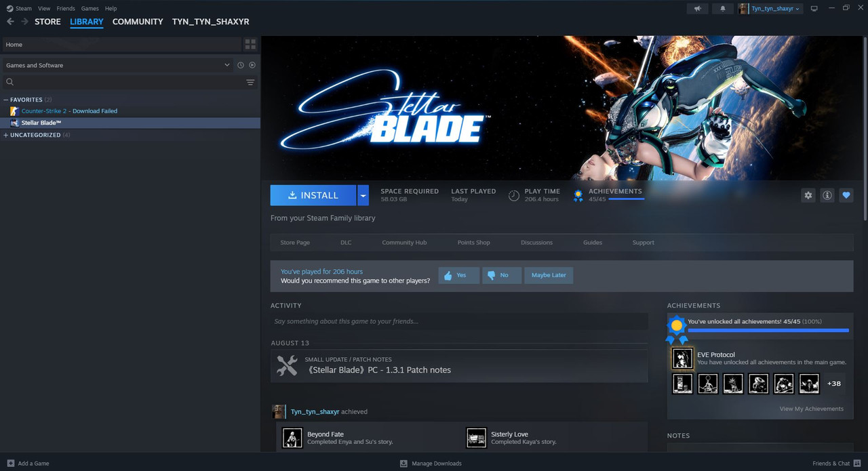Viewport: 868px width, 471px height.
Task: Collapse the FAVORITES category
Action: tap(6, 100)
